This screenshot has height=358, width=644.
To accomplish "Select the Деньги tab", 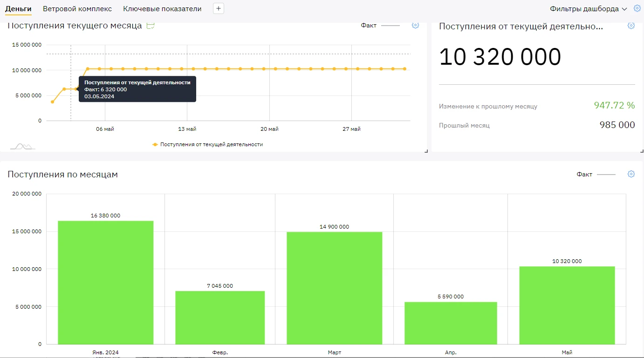I will [x=18, y=9].
